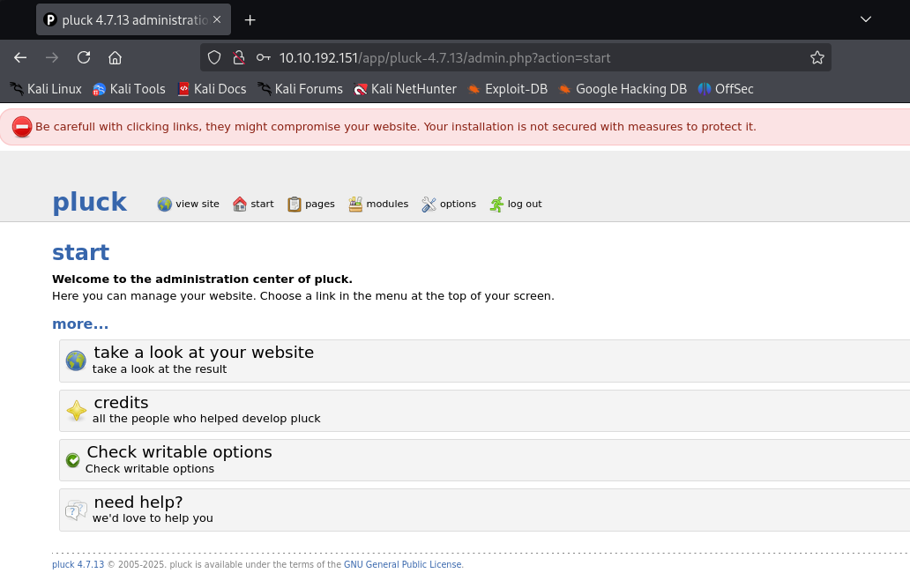Open the Check writable options heading link
Screen dimensions: 910x588
coord(179,451)
